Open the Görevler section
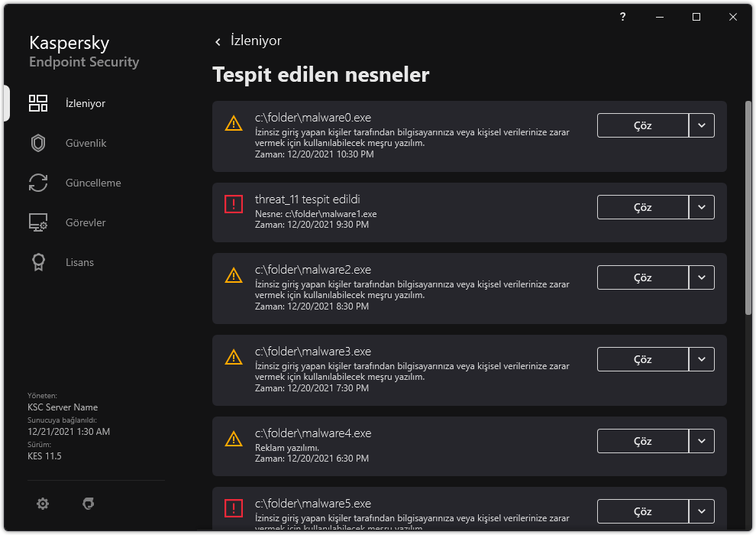Image resolution: width=756 pixels, height=535 pixels. pyautogui.click(x=84, y=222)
